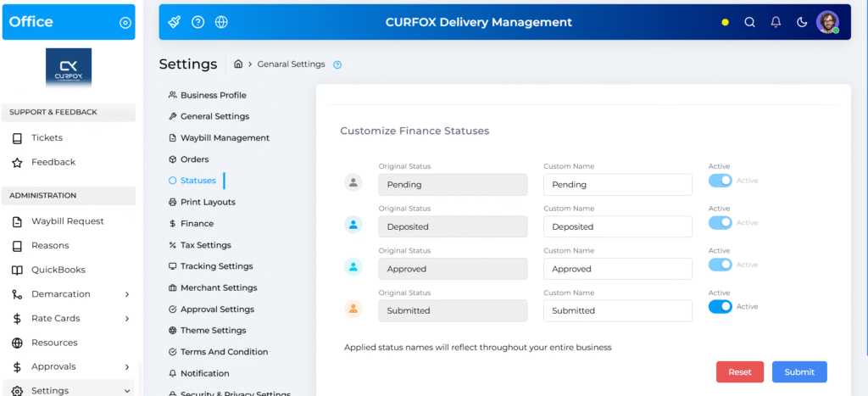Click the globe language icon in header
The image size is (868, 396).
[x=221, y=22]
